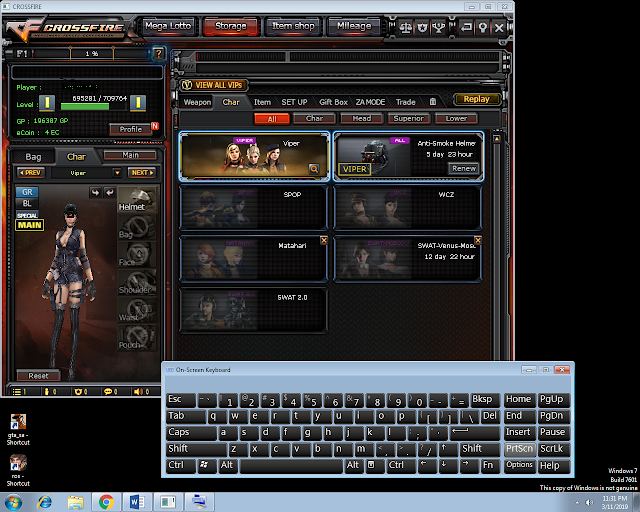This screenshot has width=640, height=512.
Task: Switch to the Bag tab in left panel
Action: 33,157
